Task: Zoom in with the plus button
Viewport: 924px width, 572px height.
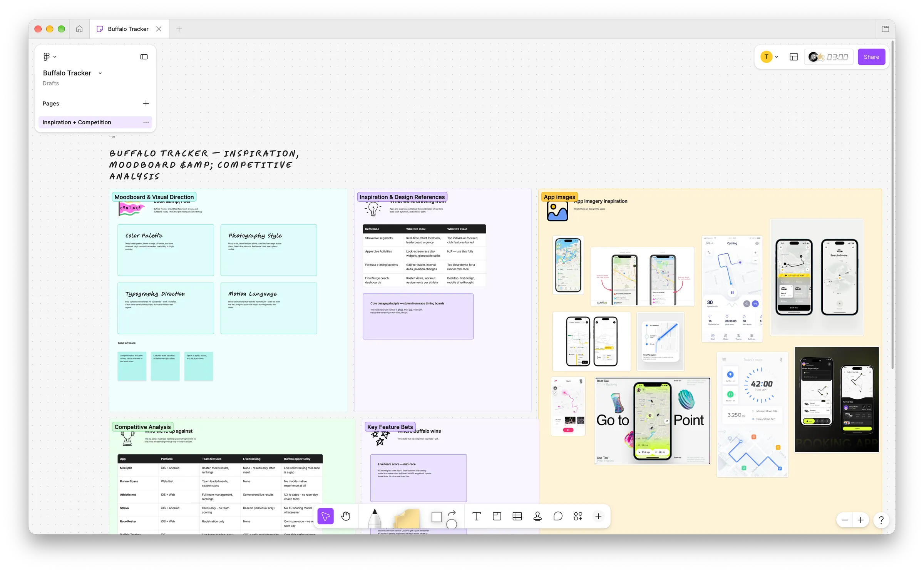Action: [860, 520]
